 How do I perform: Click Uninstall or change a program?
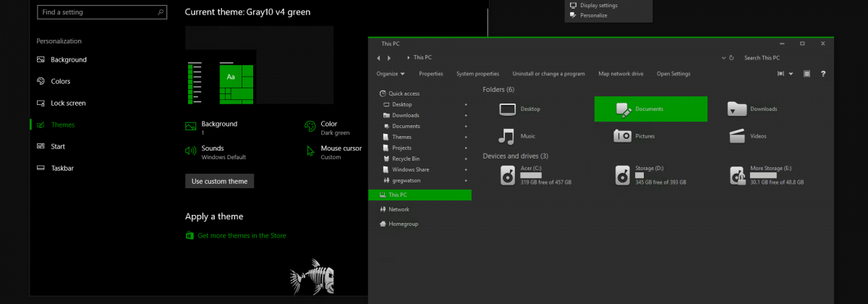(x=549, y=74)
